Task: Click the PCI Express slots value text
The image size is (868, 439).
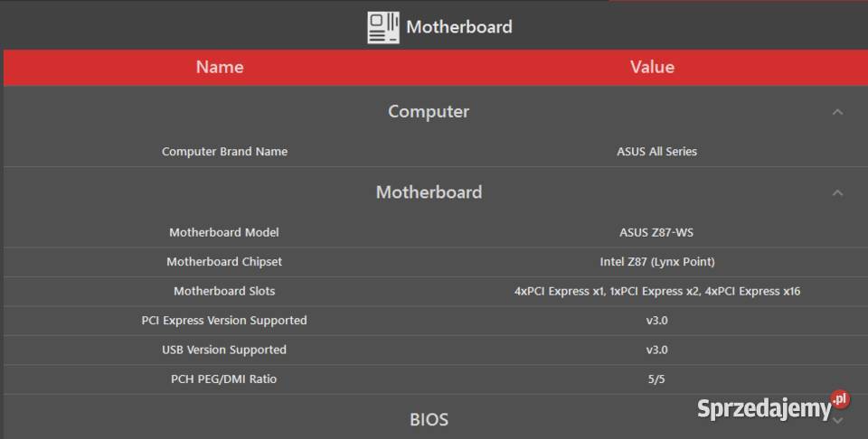Action: (657, 291)
